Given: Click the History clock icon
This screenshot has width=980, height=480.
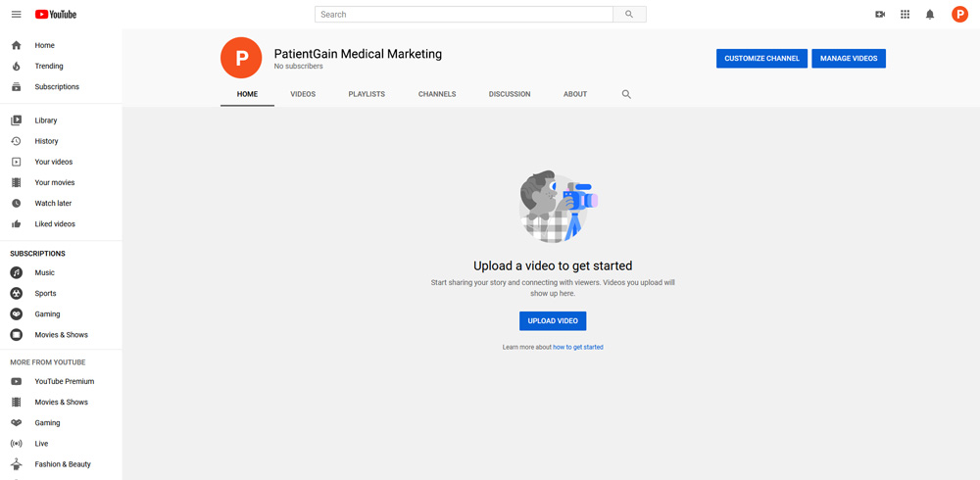Looking at the screenshot, I should (17, 141).
